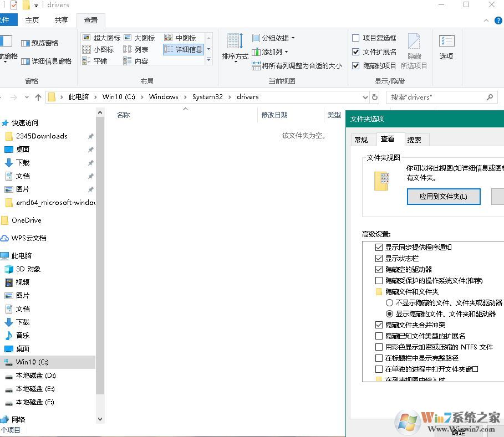Viewport: 504px width, 437px height.
Task: Expand the breadcrumb arrow after System32
Action: (x=229, y=96)
